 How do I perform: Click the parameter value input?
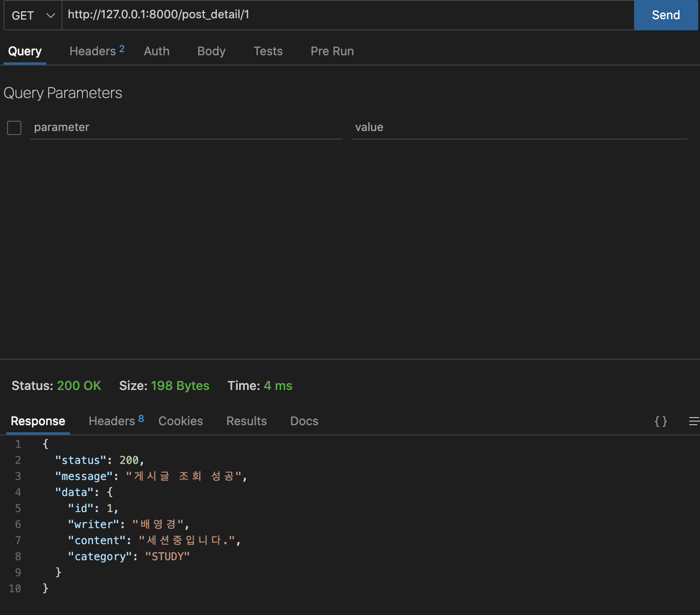pyautogui.click(x=519, y=127)
